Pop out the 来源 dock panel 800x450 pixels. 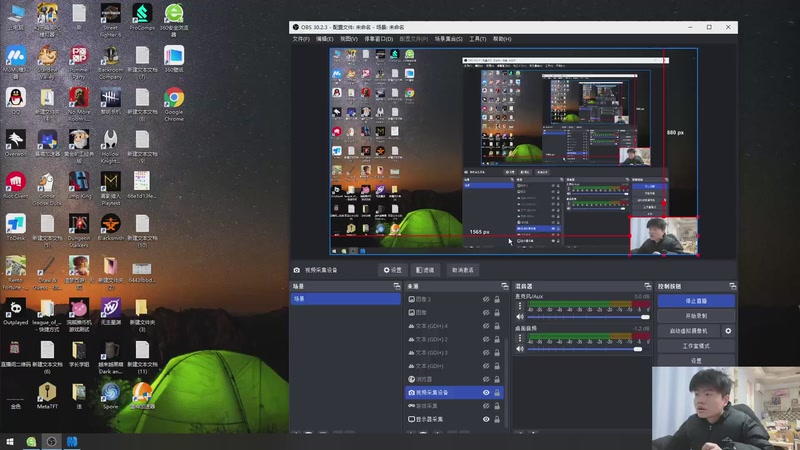[505, 286]
